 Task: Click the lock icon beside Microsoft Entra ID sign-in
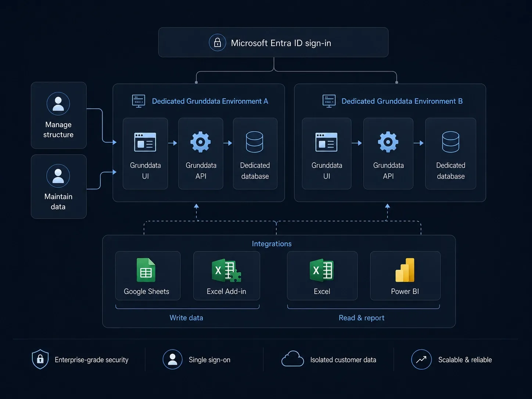point(218,43)
